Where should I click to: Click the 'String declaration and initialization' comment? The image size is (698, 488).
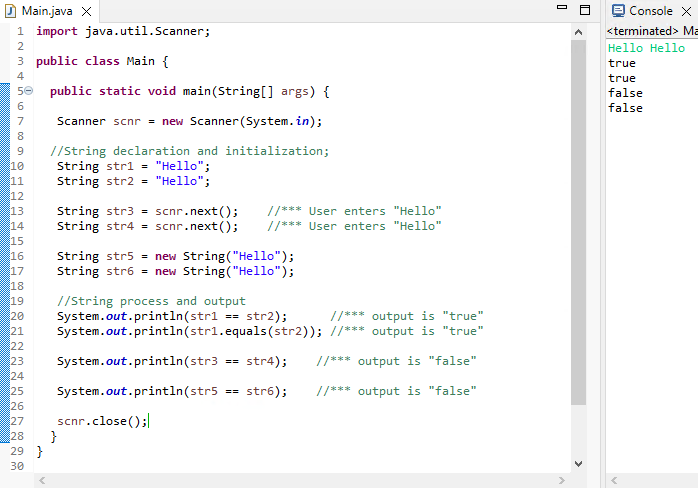(x=190, y=151)
